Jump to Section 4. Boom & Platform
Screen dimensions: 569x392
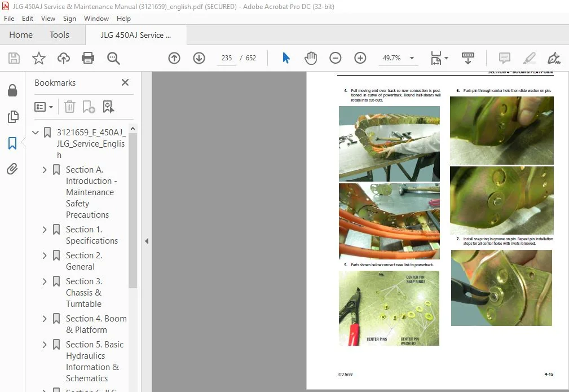pyautogui.click(x=96, y=324)
